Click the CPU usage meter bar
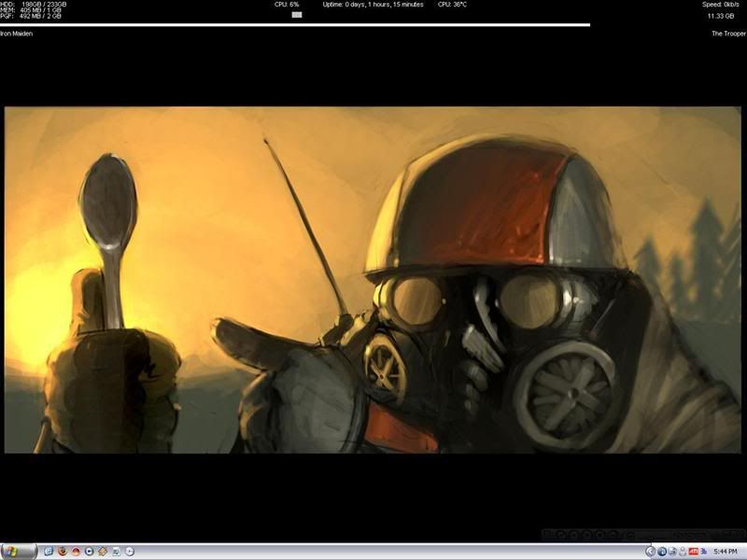 [297, 14]
